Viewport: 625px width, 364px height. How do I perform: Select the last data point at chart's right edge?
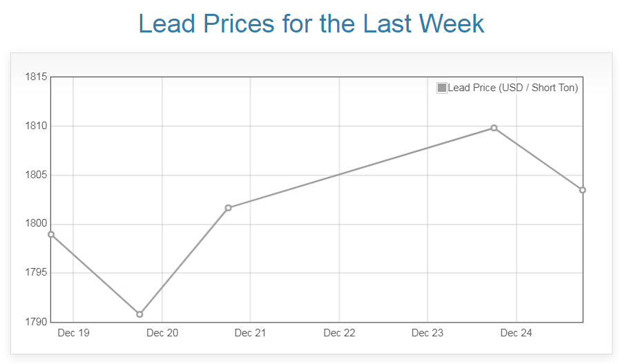point(582,190)
